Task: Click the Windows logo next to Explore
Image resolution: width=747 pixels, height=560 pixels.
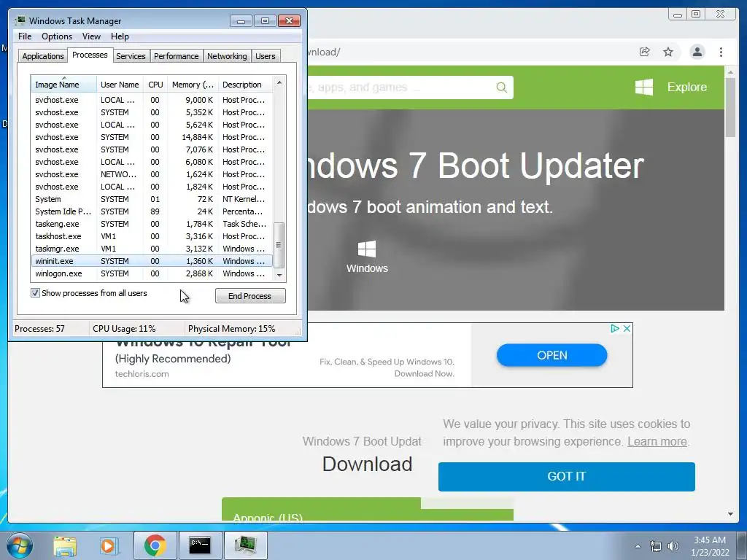Action: click(x=644, y=87)
